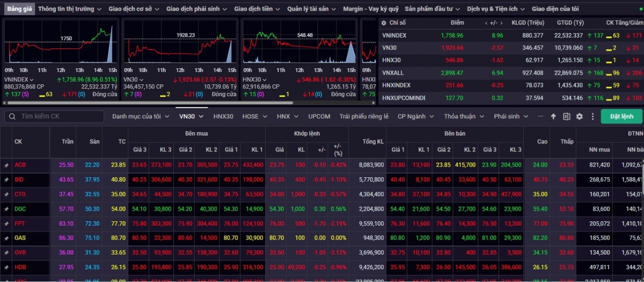
Task: Click the horizontal ellipsis after Phái sinh
Action: tap(540, 117)
